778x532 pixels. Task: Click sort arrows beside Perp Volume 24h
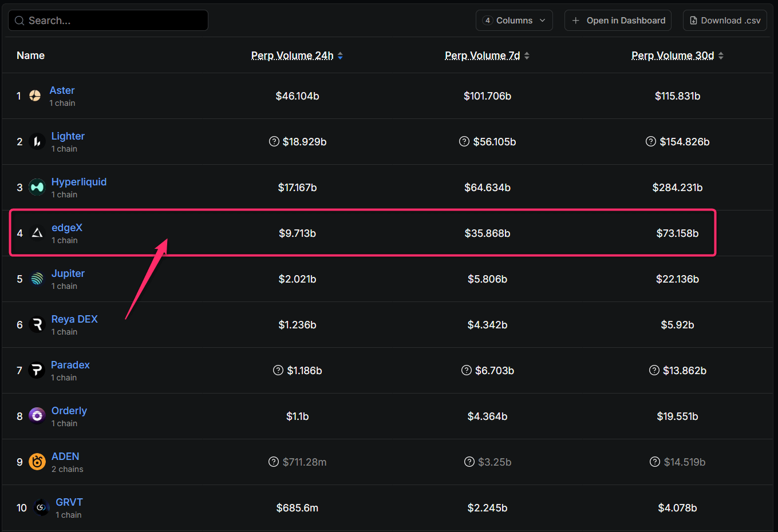(340, 55)
